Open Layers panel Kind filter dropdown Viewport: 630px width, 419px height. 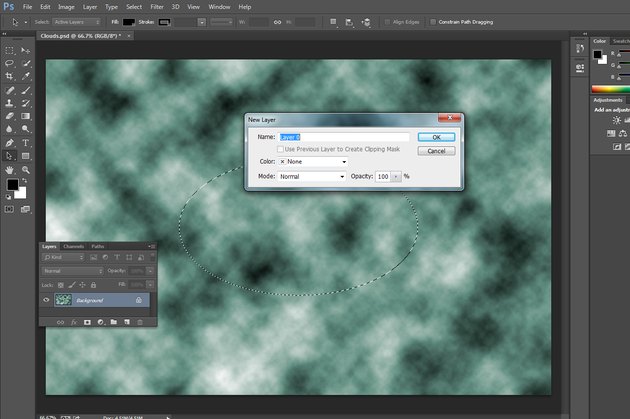tap(63, 257)
